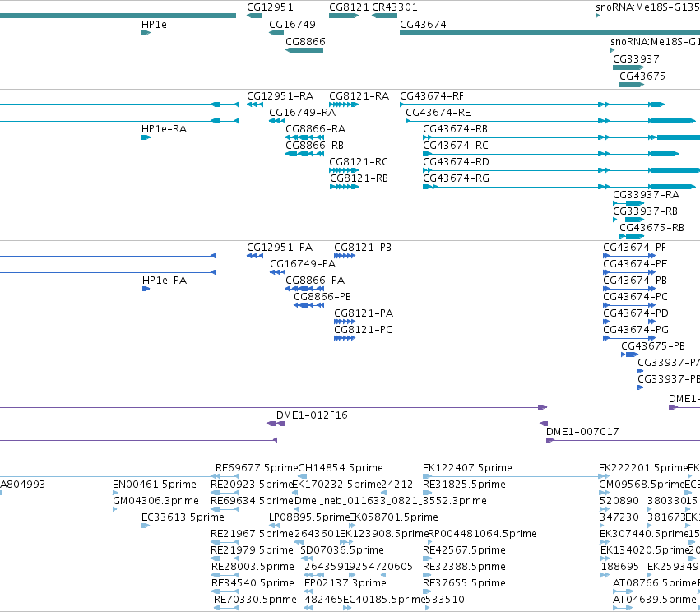700x612 pixels.
Task: Click the HP1e gene name
Action: click(x=154, y=25)
